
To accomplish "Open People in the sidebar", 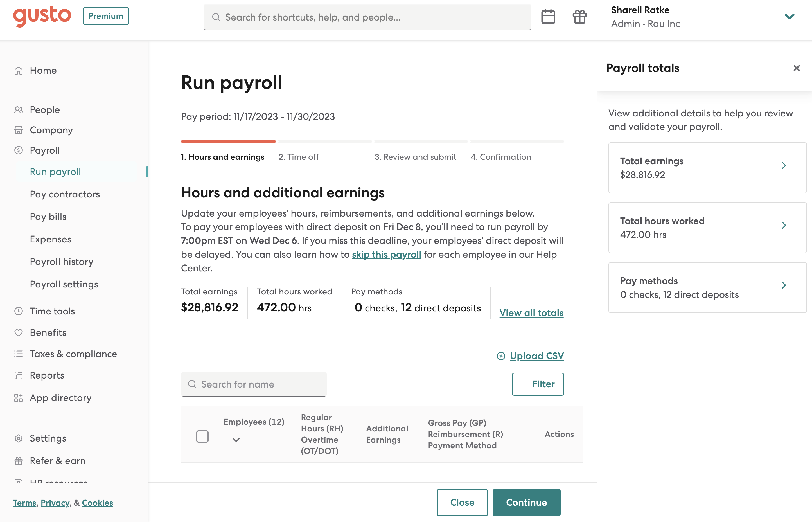I will pos(45,110).
